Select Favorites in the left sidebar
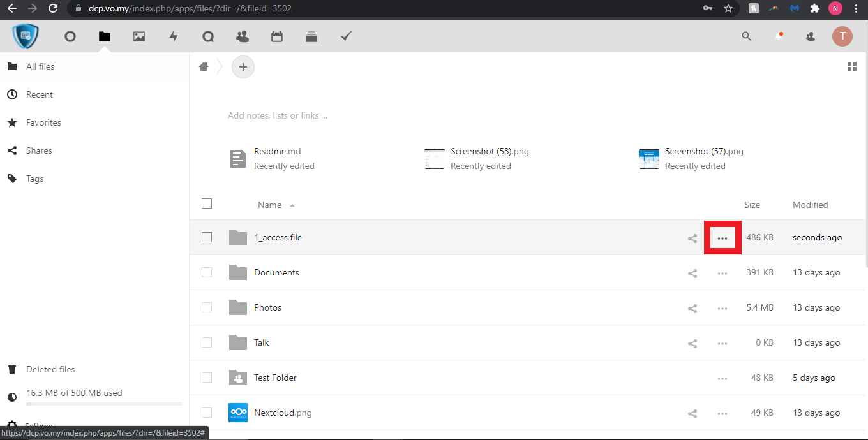868x440 pixels. click(x=43, y=122)
